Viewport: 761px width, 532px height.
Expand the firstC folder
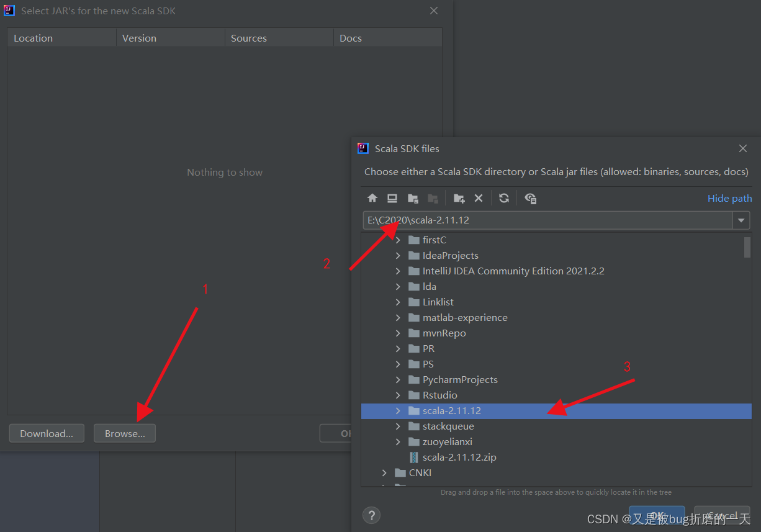click(x=398, y=240)
